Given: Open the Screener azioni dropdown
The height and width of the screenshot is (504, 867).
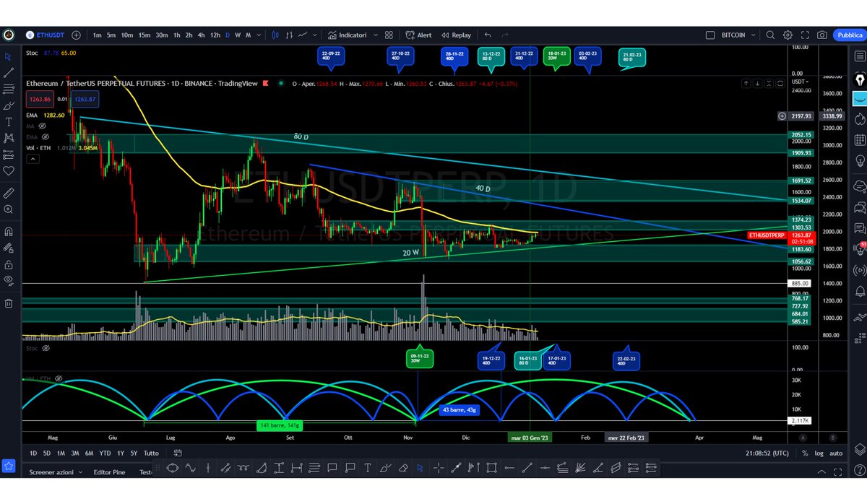Looking at the screenshot, I should pyautogui.click(x=56, y=472).
